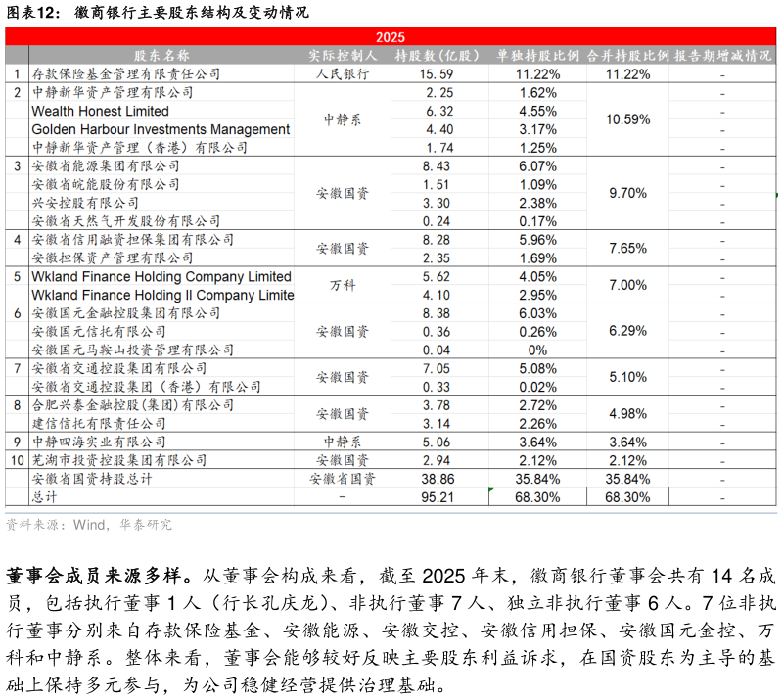Click the 人民银行 controller cell
Screen dimensions: 783x700
[343, 74]
